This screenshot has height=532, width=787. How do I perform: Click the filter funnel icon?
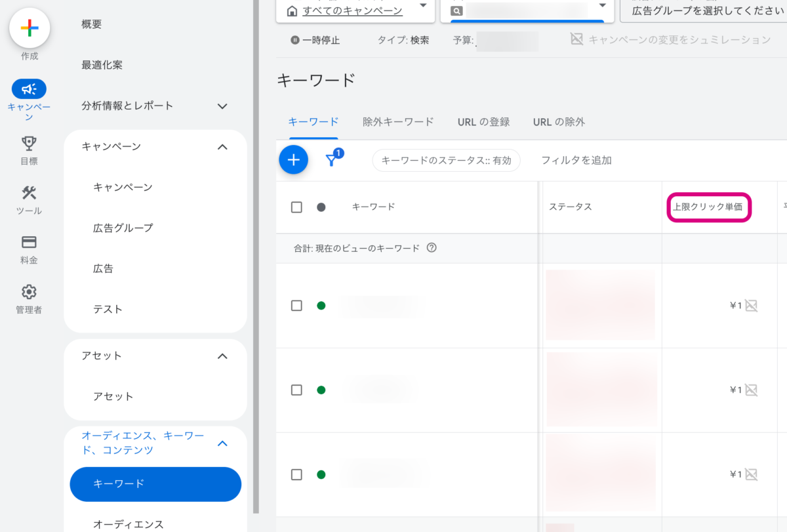(x=333, y=160)
